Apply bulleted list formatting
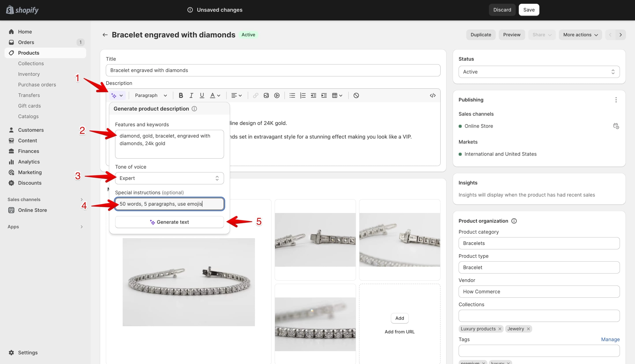This screenshot has height=364, width=635. click(x=292, y=95)
